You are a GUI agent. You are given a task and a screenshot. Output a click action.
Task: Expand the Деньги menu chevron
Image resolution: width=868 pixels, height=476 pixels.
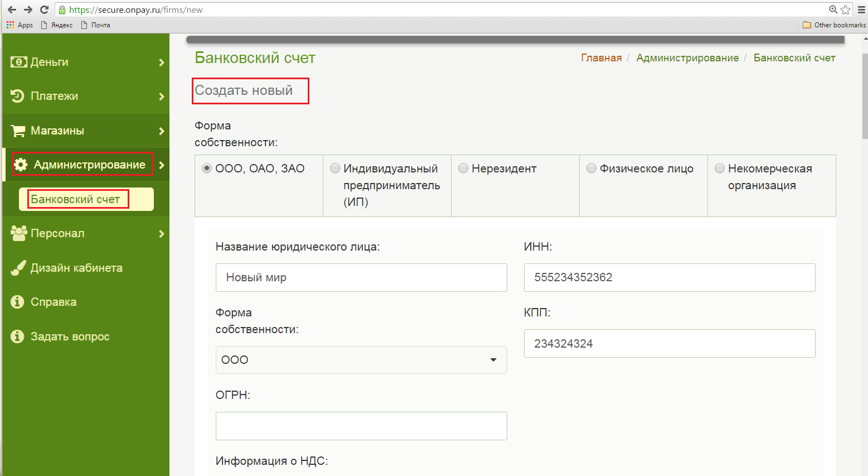[161, 62]
